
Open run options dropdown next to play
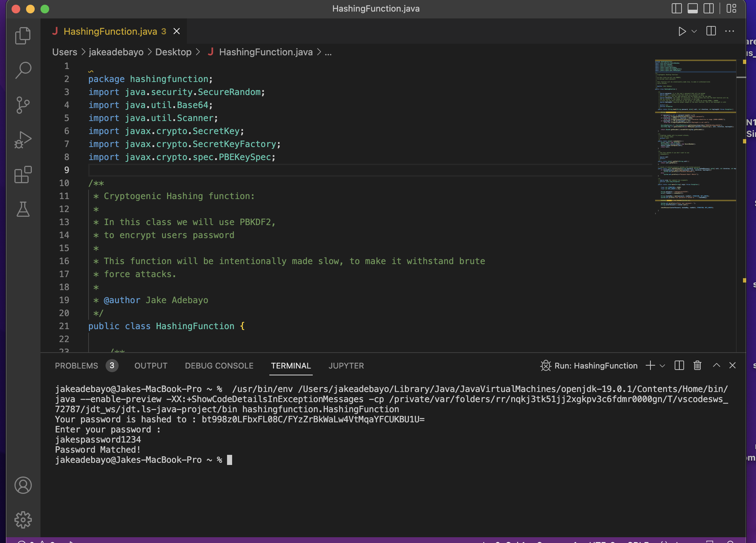point(694,31)
